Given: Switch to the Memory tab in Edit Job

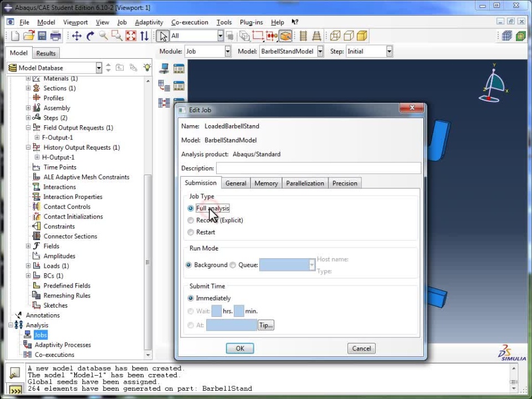Looking at the screenshot, I should coord(266,183).
